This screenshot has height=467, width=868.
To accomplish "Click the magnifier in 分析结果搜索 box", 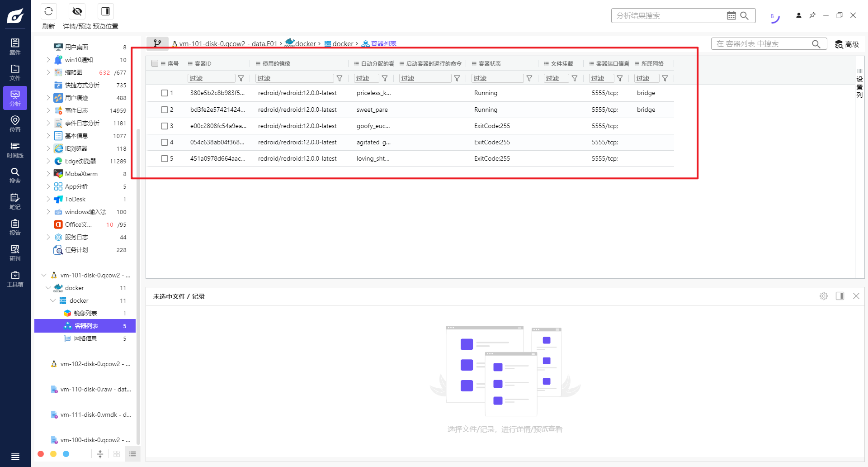I will pyautogui.click(x=745, y=16).
